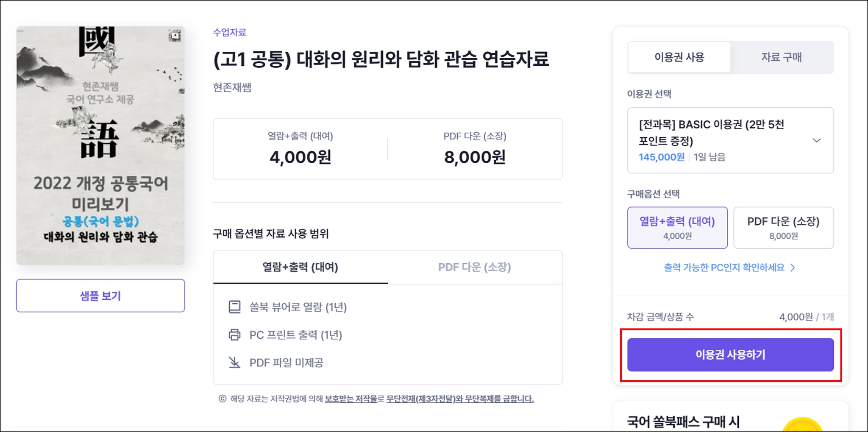Open the PDF 다운 (소장) usage range tab

pos(475,267)
